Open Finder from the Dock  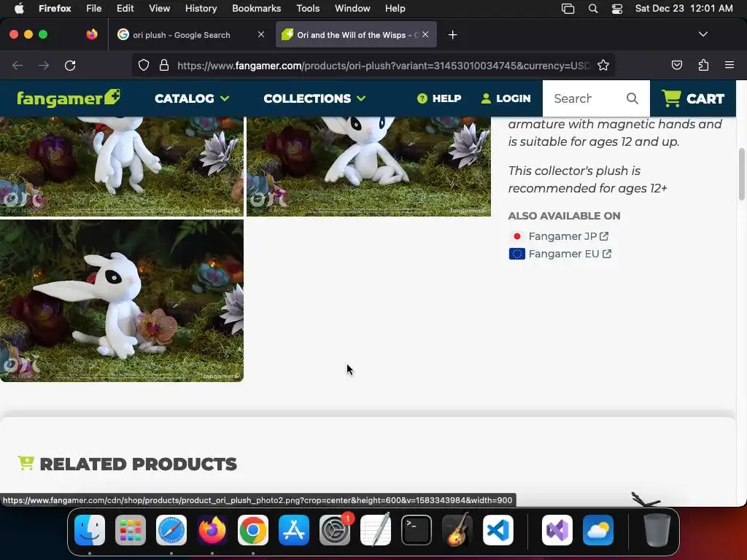point(90,530)
